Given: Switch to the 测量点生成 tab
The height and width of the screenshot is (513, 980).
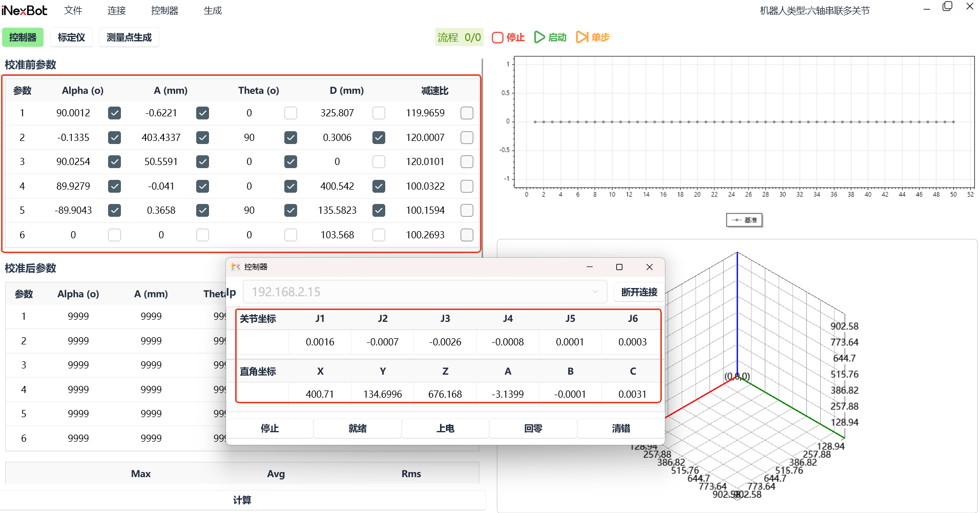Looking at the screenshot, I should (x=129, y=37).
